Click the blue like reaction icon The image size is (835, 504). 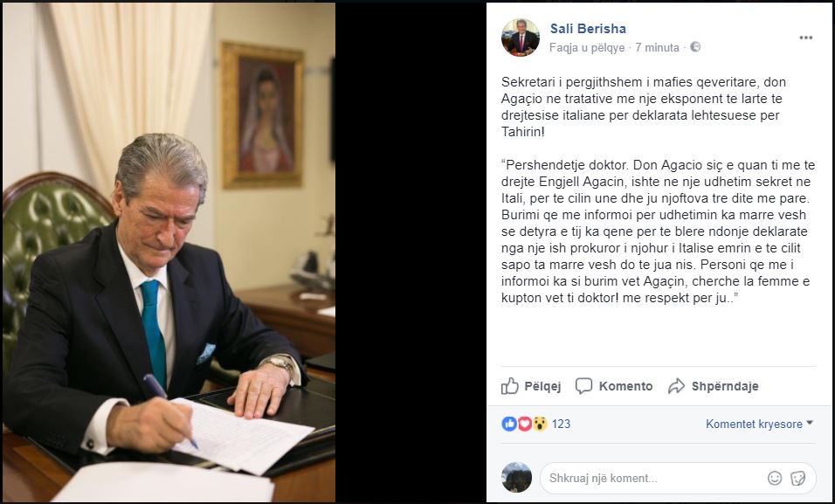click(x=509, y=424)
